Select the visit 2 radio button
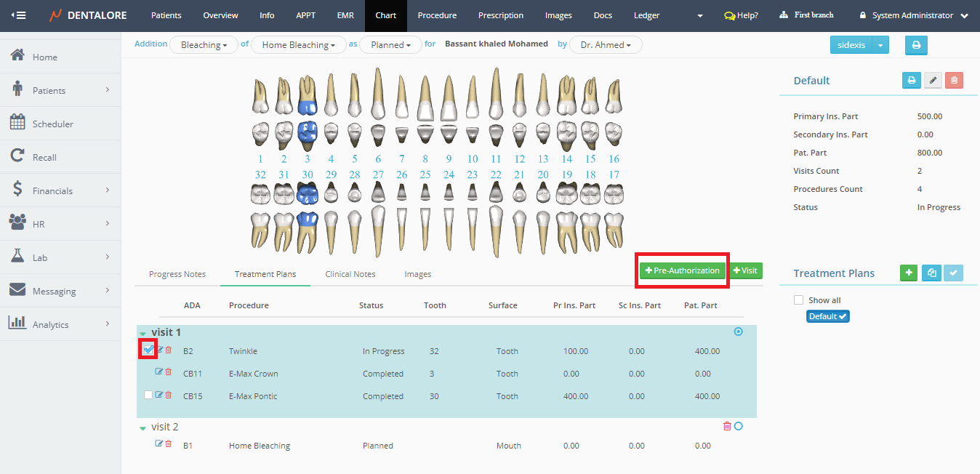Screen dimensions: 980x474 pyautogui.click(x=739, y=427)
